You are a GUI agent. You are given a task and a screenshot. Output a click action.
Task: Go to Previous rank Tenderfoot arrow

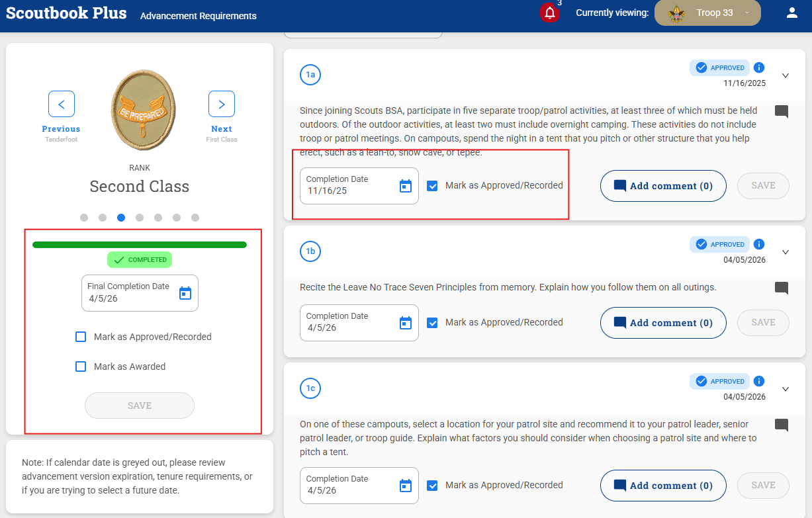[62, 104]
